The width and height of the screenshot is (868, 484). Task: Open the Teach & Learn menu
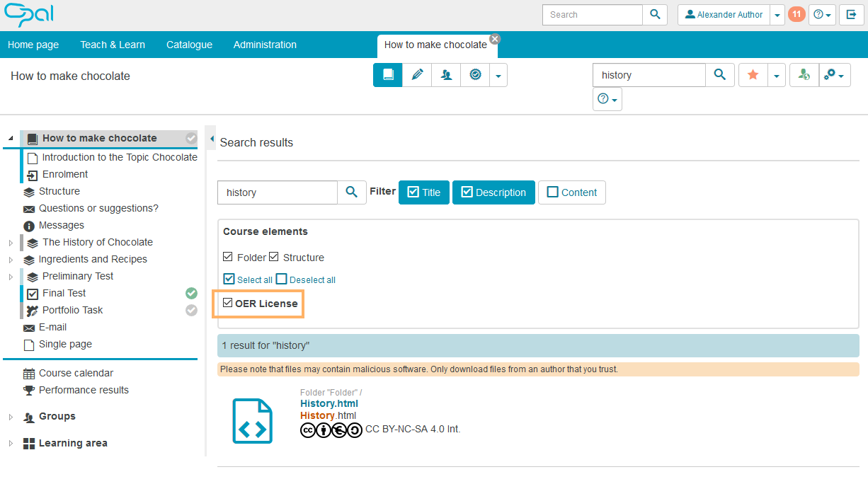[x=113, y=45]
